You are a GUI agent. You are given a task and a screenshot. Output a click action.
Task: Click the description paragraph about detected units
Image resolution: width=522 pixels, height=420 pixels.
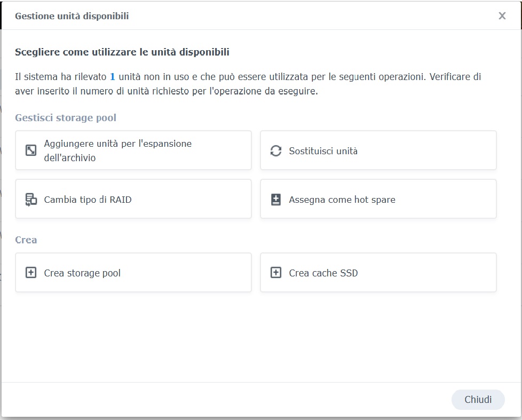(248, 84)
